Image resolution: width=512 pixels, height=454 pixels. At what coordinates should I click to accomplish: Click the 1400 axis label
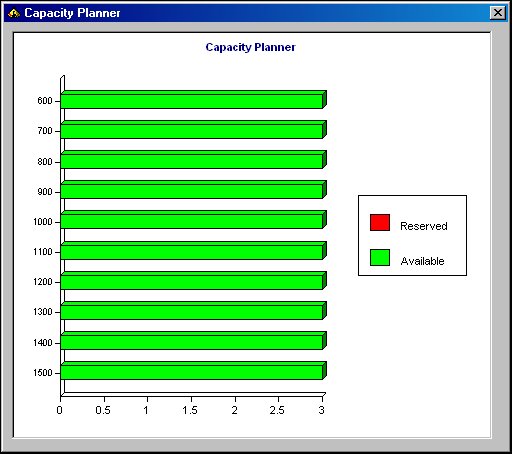43,343
